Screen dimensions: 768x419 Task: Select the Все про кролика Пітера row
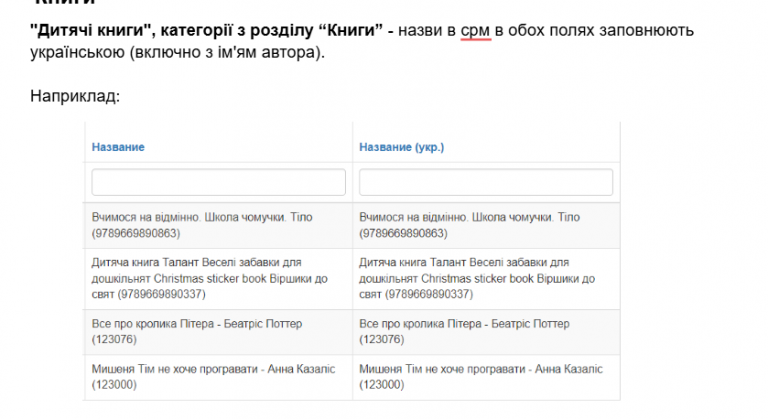(x=218, y=332)
